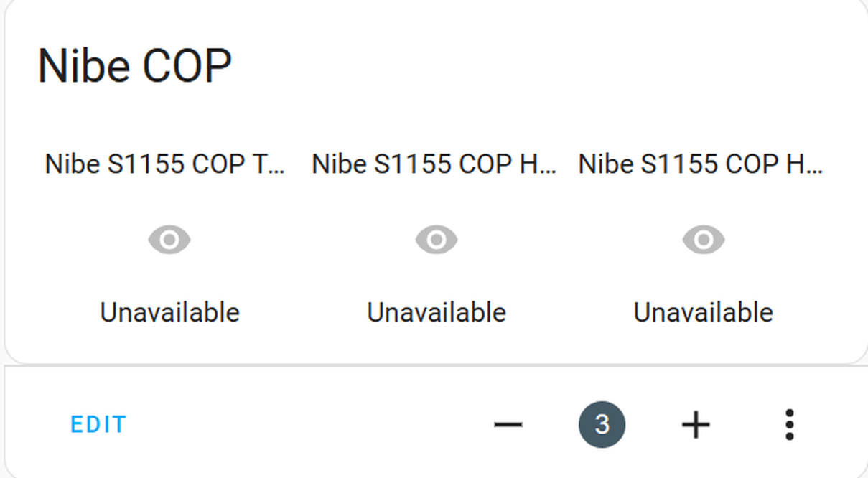Click the middle entity's Unavailable state
The width and height of the screenshot is (868, 478).
coord(437,313)
